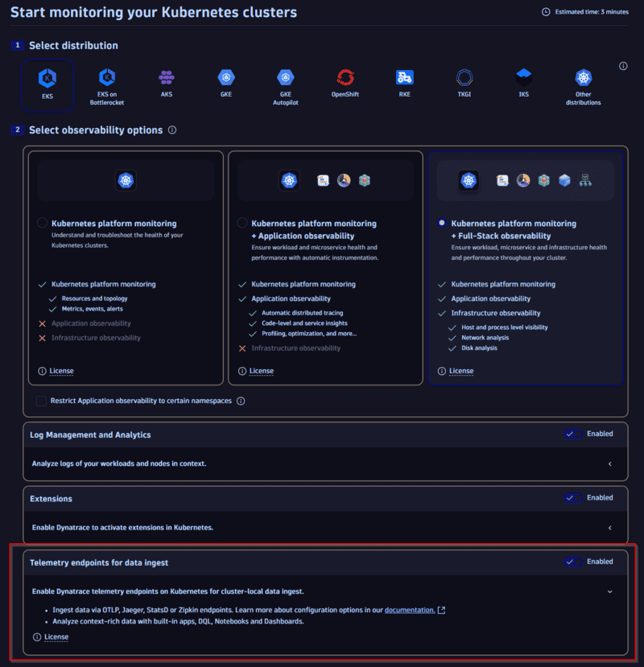Image resolution: width=644 pixels, height=667 pixels.
Task: Toggle the Extensions enabled switch
Action: [x=572, y=498]
